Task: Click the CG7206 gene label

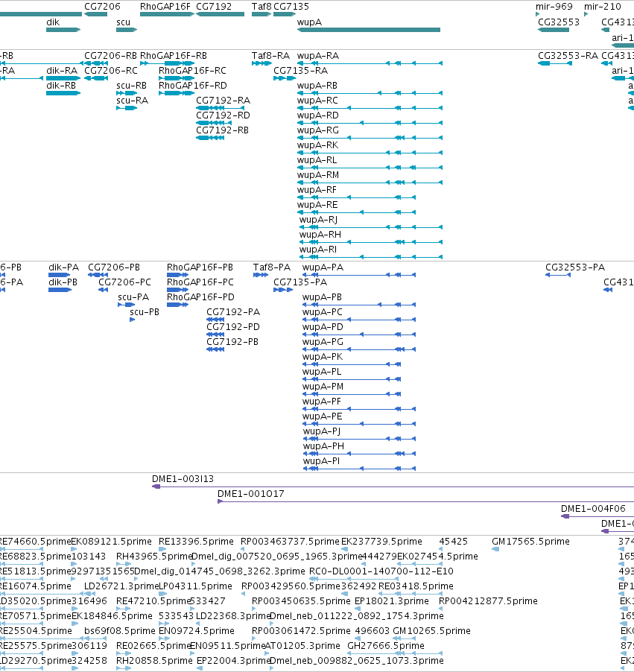Action: click(102, 7)
